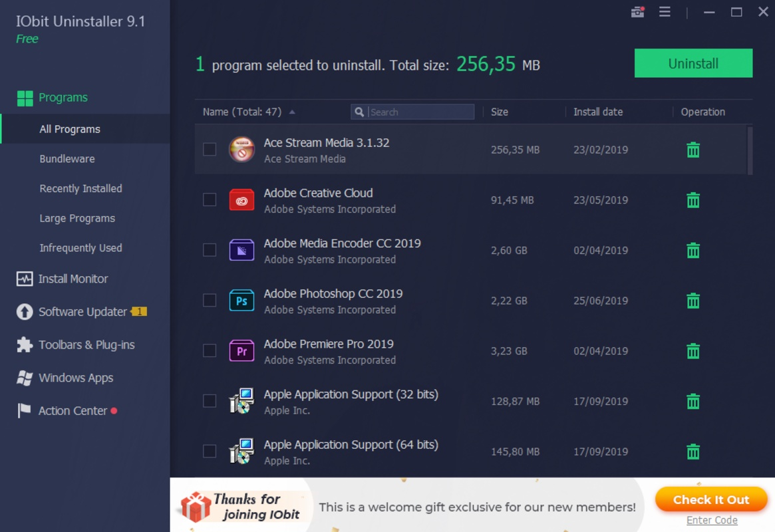Check the Ace Stream Media checkbox
Image resolution: width=775 pixels, height=532 pixels.
pos(210,150)
